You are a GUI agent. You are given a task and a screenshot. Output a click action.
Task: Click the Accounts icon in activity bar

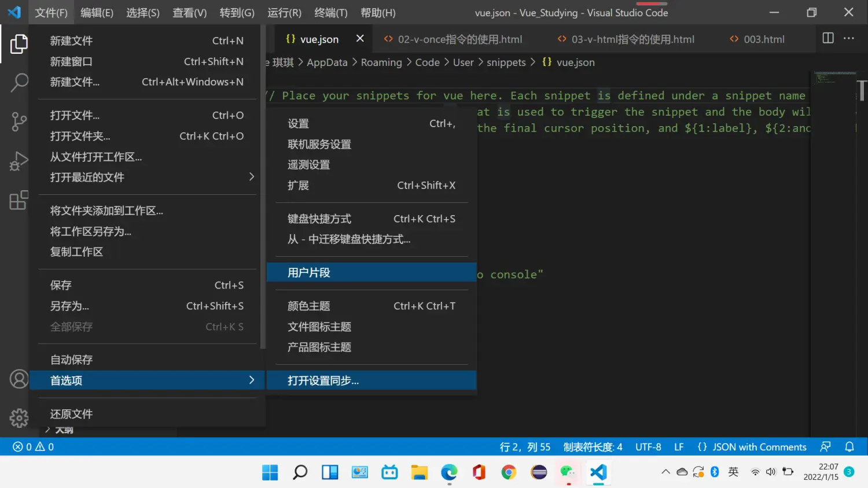19,379
